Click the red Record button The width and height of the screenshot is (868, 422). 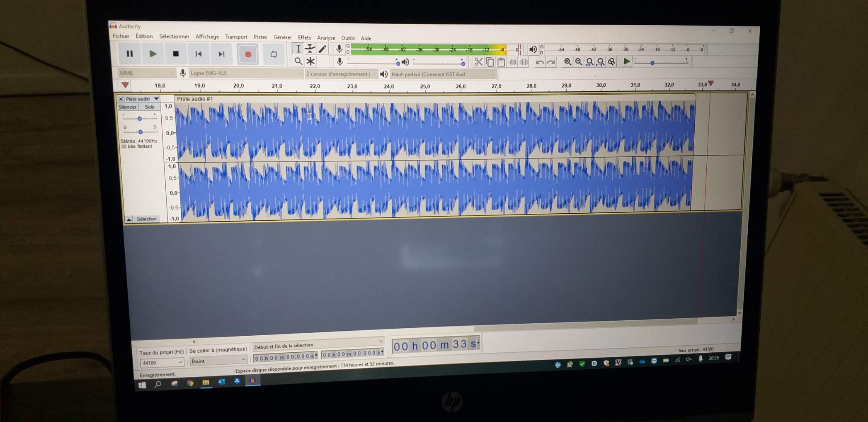(248, 54)
